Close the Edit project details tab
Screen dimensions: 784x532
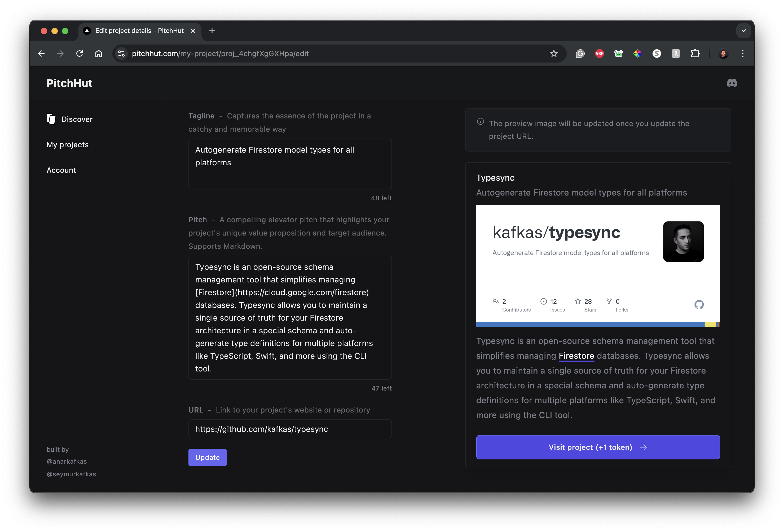[x=193, y=31]
